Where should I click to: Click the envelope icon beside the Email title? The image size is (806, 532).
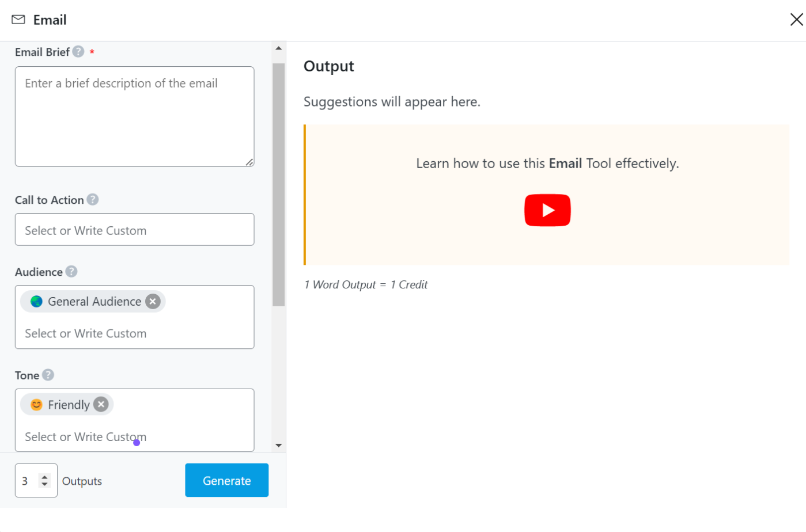point(18,20)
